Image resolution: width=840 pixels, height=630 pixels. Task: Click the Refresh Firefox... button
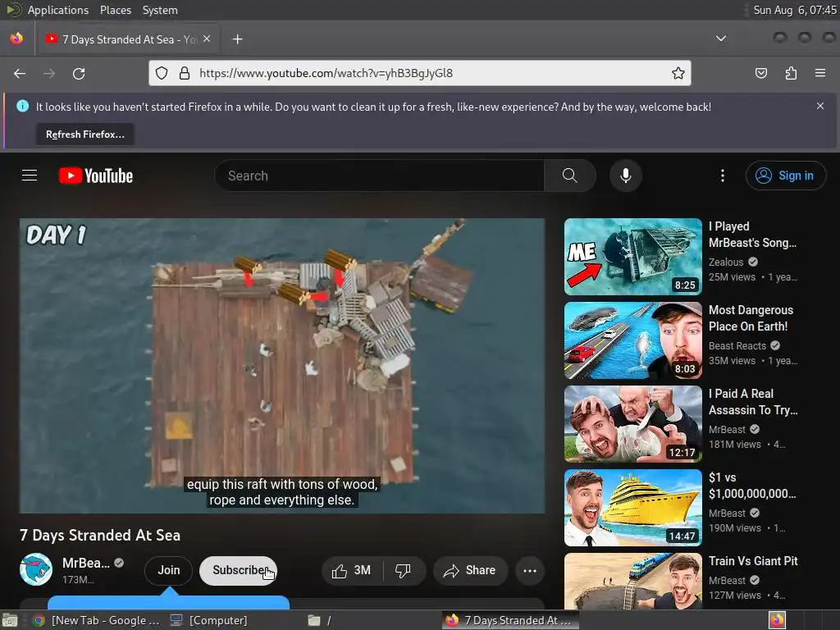(85, 135)
